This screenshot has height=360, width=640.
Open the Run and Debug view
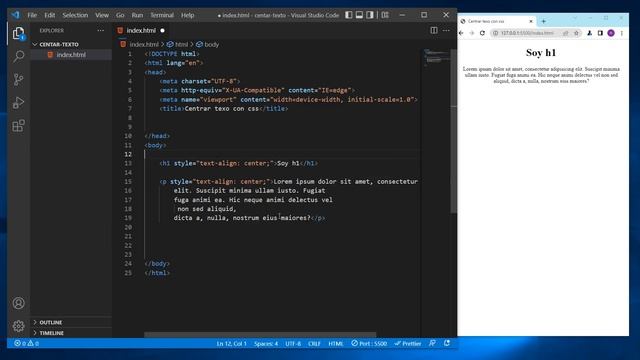18,102
